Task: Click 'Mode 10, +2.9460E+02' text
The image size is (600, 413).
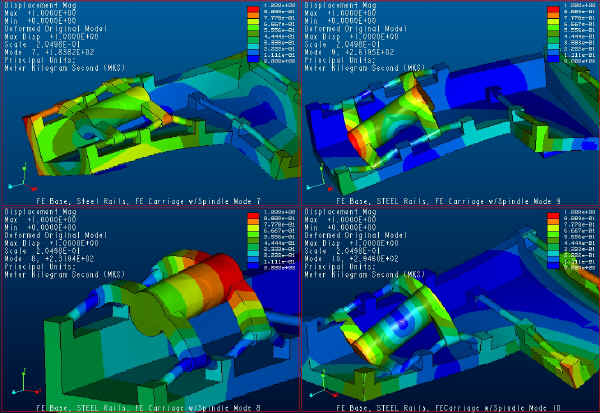Action: click(352, 259)
